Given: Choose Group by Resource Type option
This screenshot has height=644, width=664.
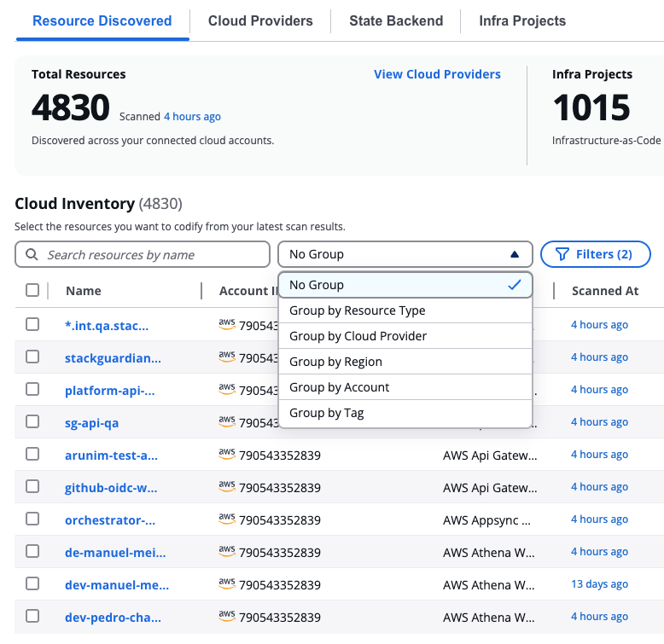Looking at the screenshot, I should pyautogui.click(x=357, y=310).
